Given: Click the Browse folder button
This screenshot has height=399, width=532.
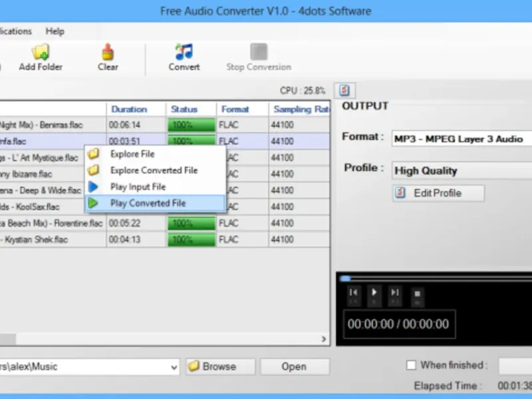Looking at the screenshot, I should tap(220, 366).
